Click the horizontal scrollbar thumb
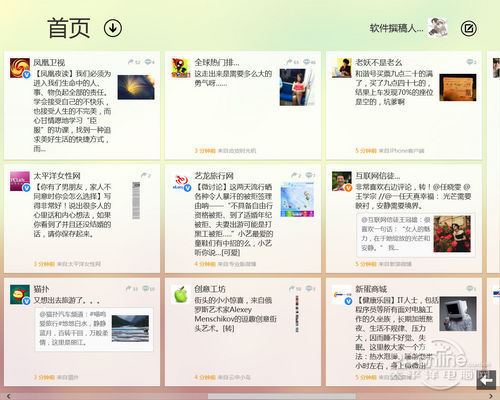This screenshot has width=500, height=400. pyautogui.click(x=282, y=396)
